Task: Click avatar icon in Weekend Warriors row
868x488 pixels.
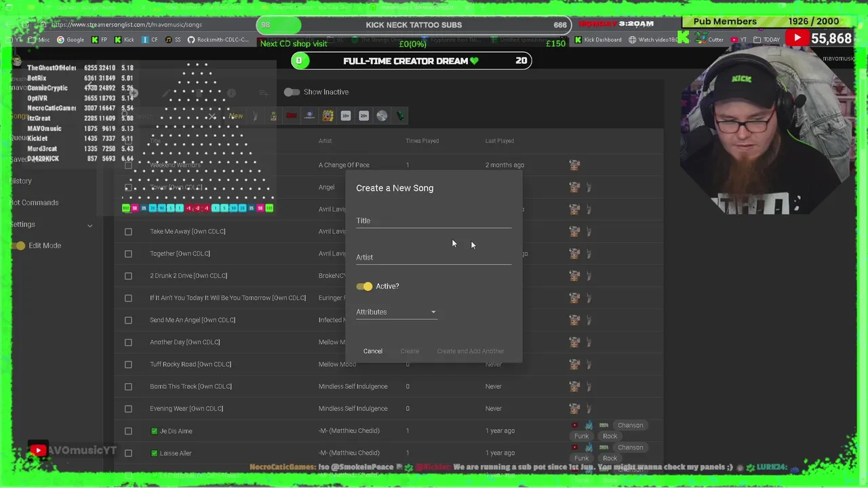Action: pyautogui.click(x=574, y=165)
